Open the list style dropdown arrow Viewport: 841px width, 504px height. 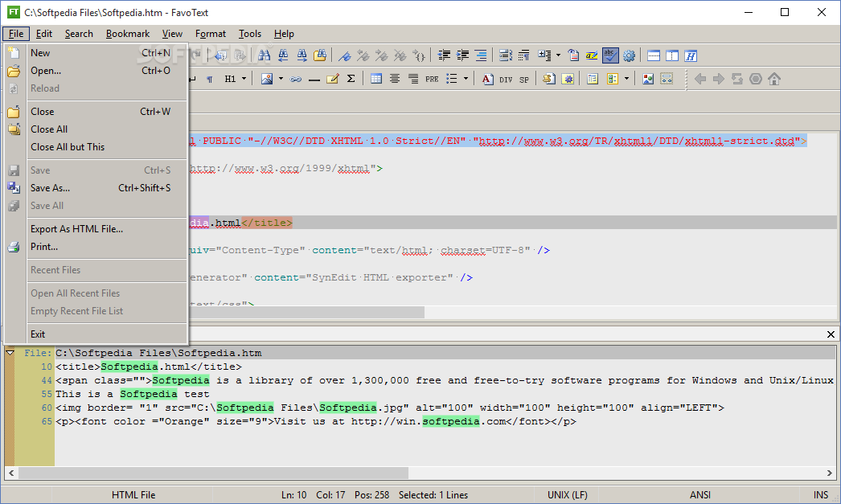pyautogui.click(x=466, y=79)
